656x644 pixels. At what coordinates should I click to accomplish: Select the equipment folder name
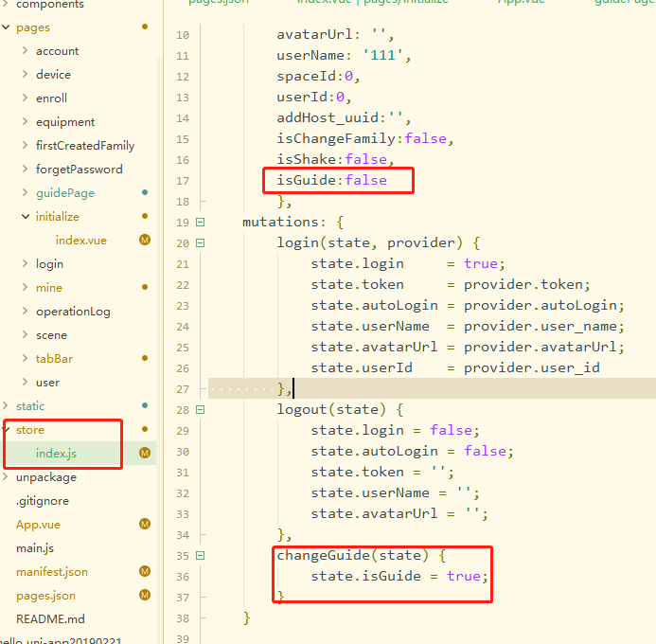[x=65, y=122]
